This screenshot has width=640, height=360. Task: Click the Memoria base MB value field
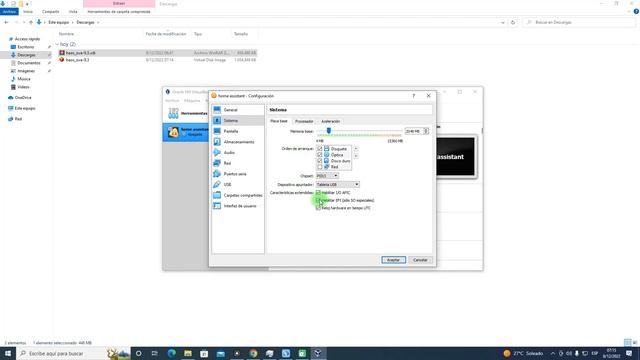pyautogui.click(x=413, y=131)
